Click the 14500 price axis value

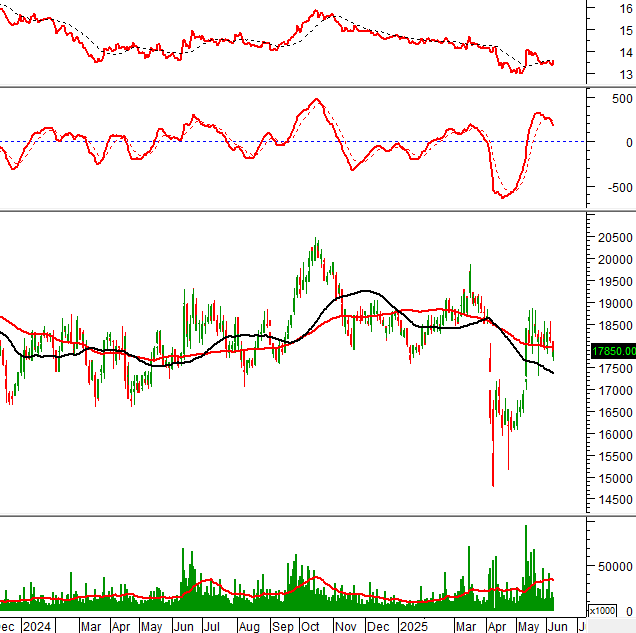[x=615, y=500]
